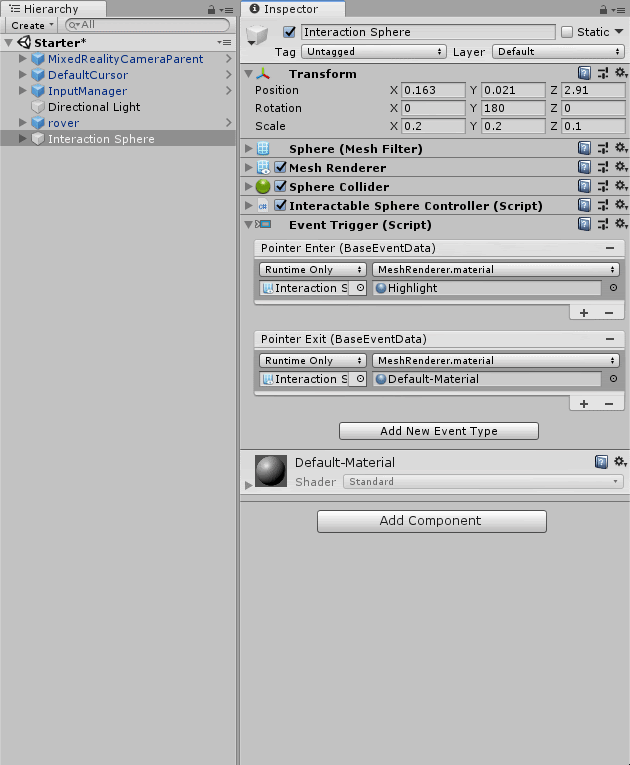Image resolution: width=630 pixels, height=765 pixels.
Task: Lock the Hierarchy panel
Action: tap(211, 9)
